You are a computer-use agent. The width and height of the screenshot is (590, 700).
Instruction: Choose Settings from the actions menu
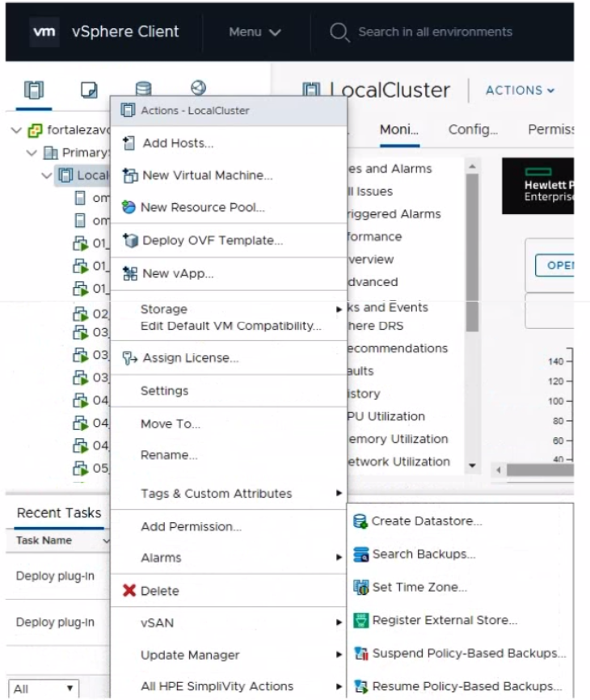(228, 390)
